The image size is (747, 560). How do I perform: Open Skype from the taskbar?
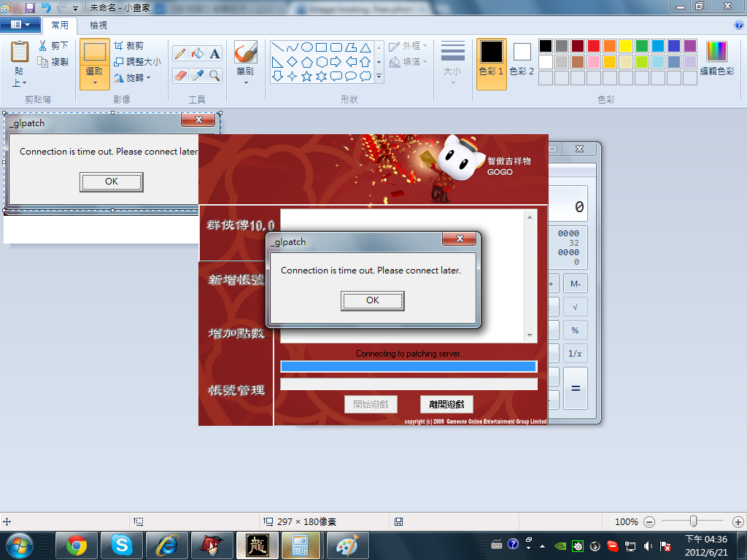(122, 545)
